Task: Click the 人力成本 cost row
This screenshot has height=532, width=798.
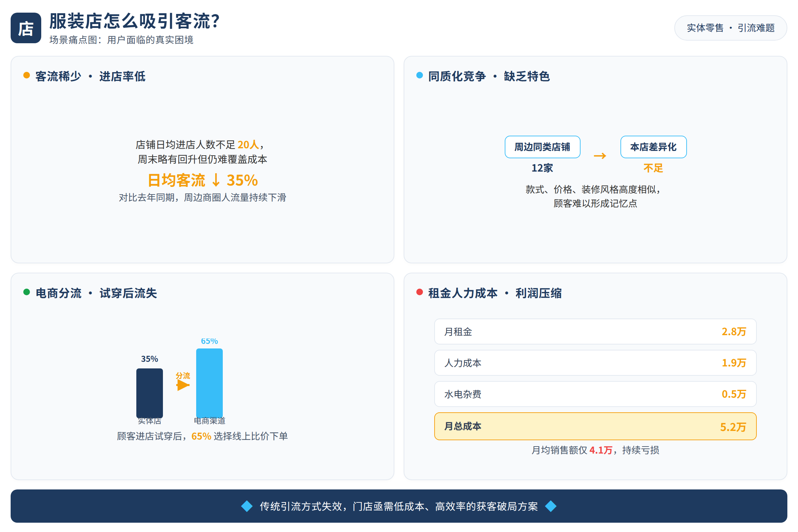Action: [x=595, y=363]
